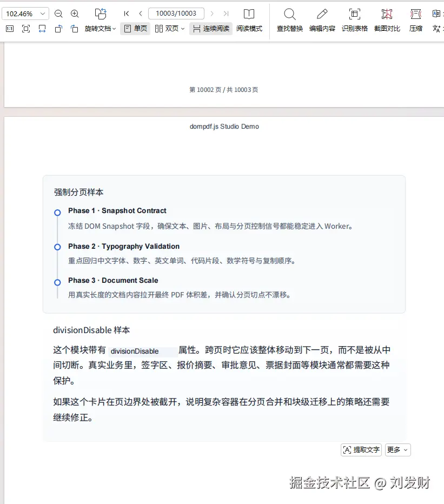This screenshot has height=504, width=444.
Task: Fit page width icon
Action: [42, 29]
